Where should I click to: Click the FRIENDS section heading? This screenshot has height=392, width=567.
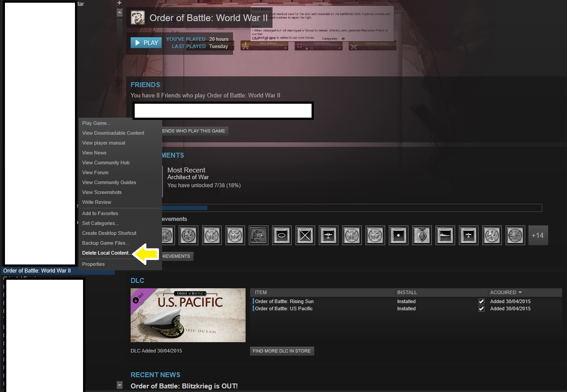click(x=145, y=85)
